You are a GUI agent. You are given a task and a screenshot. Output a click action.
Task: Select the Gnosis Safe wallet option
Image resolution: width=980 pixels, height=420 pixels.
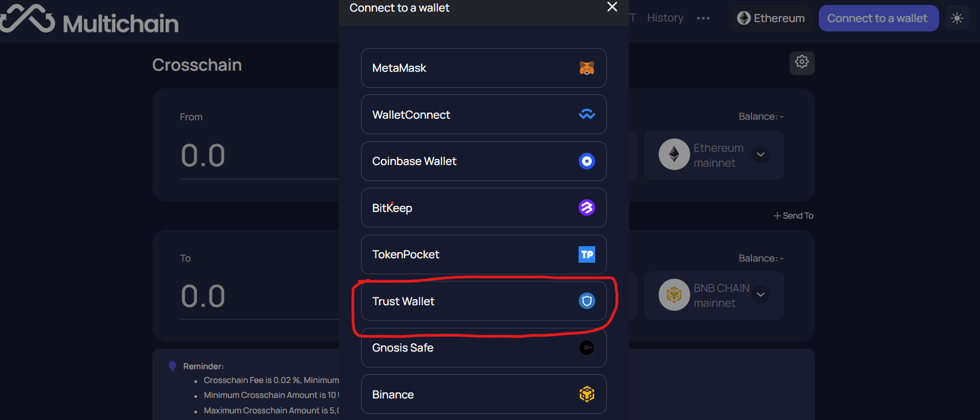(483, 348)
